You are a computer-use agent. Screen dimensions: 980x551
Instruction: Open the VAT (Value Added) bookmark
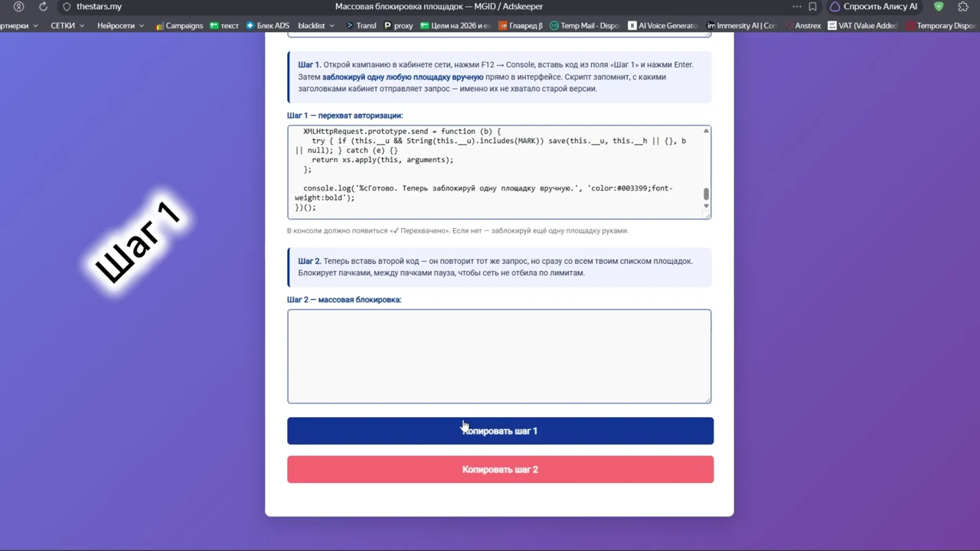point(863,26)
